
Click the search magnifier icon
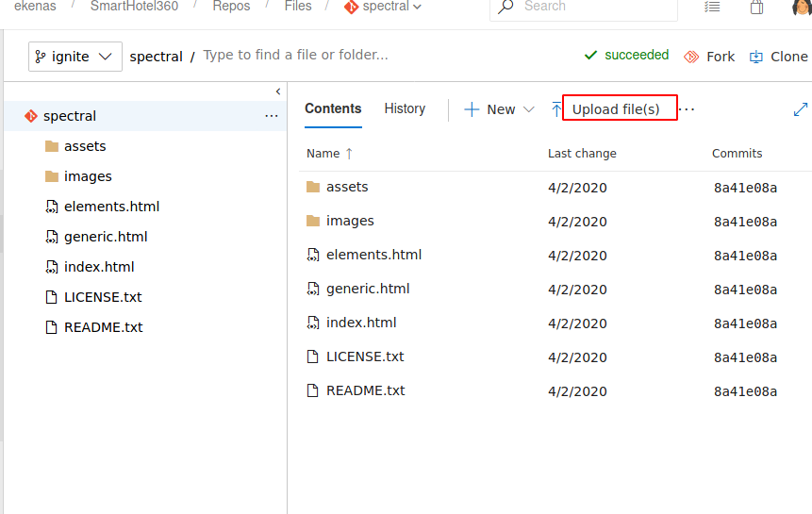tap(506, 7)
